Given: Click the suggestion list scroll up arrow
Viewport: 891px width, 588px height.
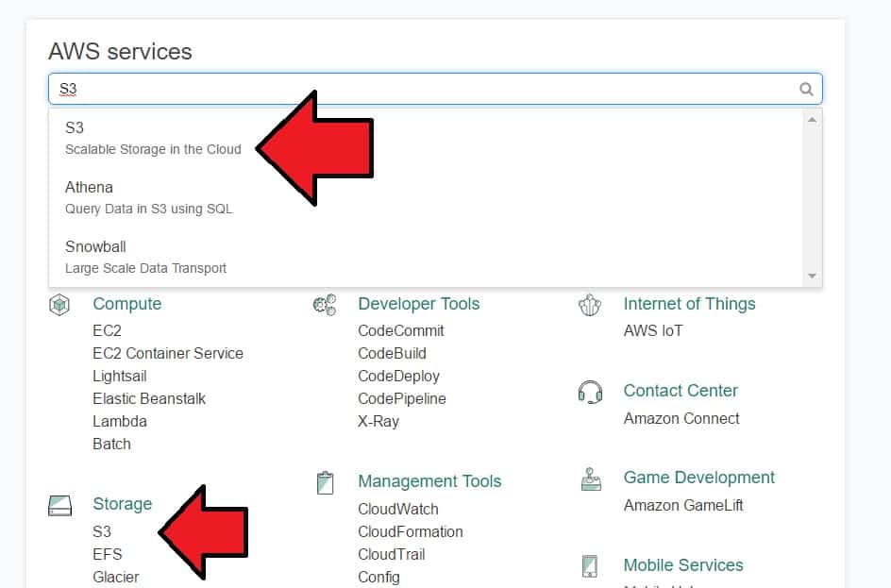Looking at the screenshot, I should pos(812,119).
